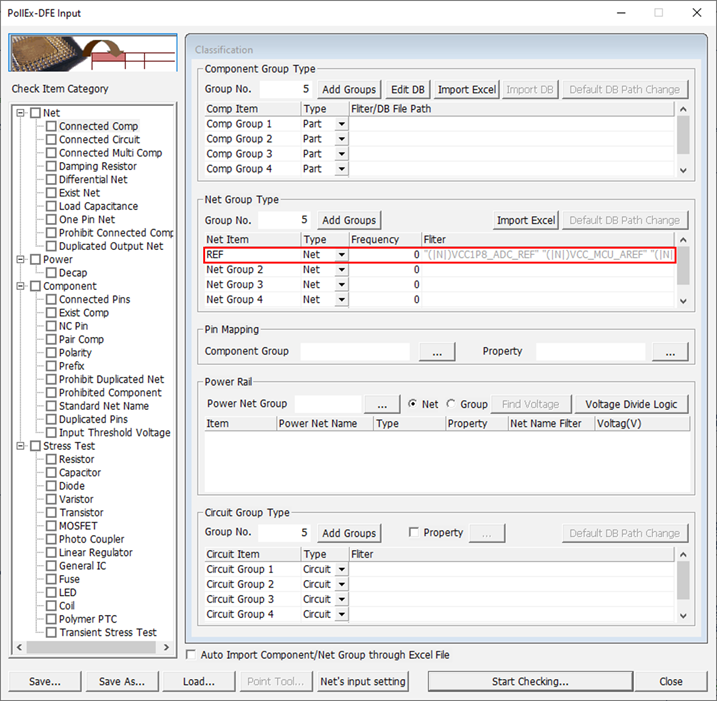
Task: Check the Connected Comp checkbox
Action: (x=51, y=127)
